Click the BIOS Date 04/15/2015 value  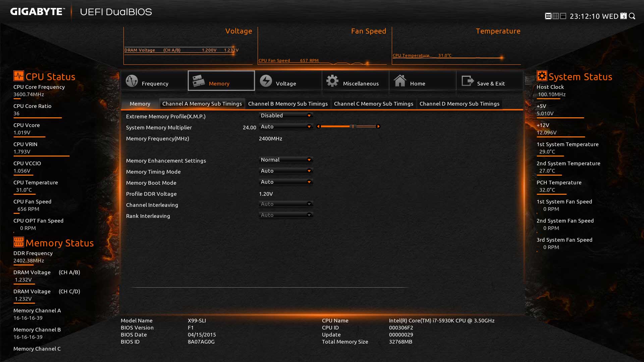(x=202, y=335)
